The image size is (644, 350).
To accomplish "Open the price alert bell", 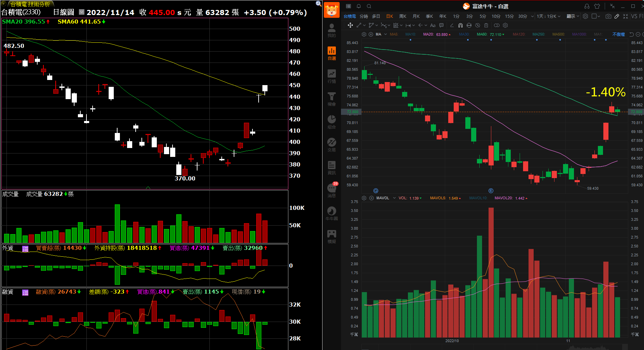I will pyautogui.click(x=359, y=6).
